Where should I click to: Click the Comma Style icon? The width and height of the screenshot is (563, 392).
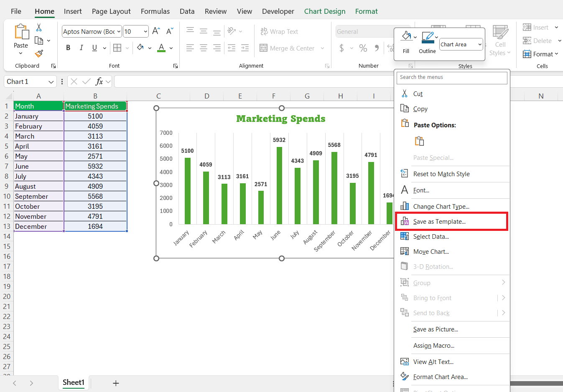tap(377, 48)
